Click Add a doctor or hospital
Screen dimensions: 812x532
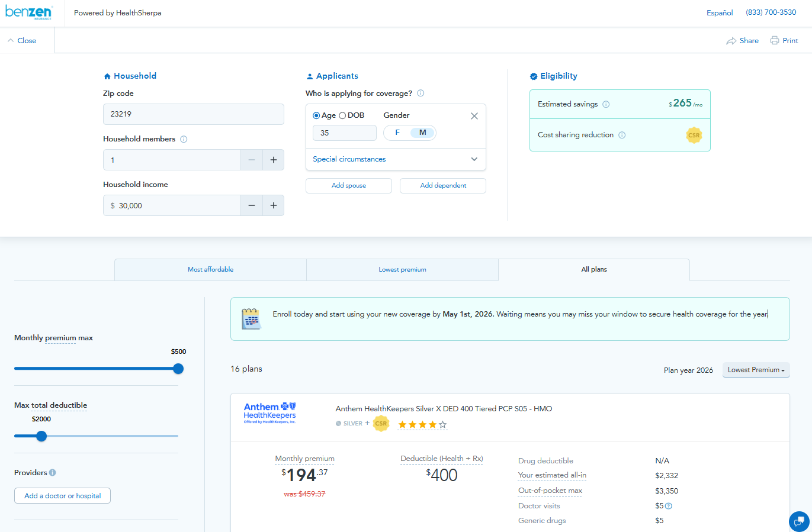click(x=62, y=496)
